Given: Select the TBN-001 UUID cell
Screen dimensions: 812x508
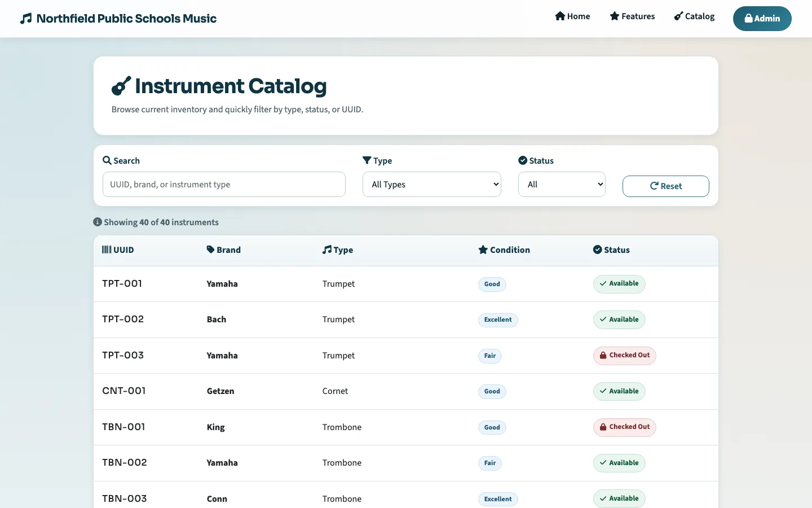Looking at the screenshot, I should 123,427.
